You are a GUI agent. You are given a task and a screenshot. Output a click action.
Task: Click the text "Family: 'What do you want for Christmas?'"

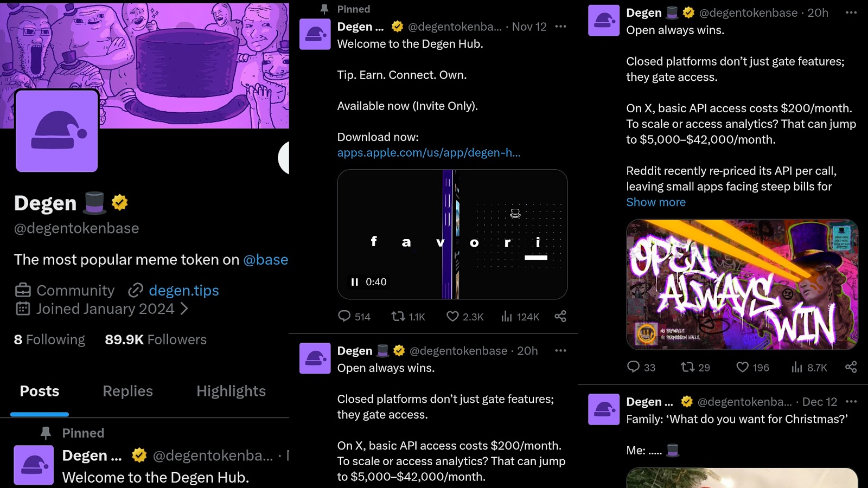[x=737, y=419]
